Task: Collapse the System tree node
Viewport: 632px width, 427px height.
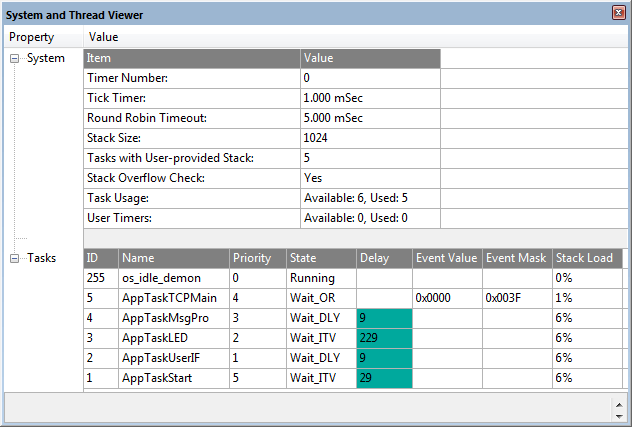Action: [x=15, y=59]
